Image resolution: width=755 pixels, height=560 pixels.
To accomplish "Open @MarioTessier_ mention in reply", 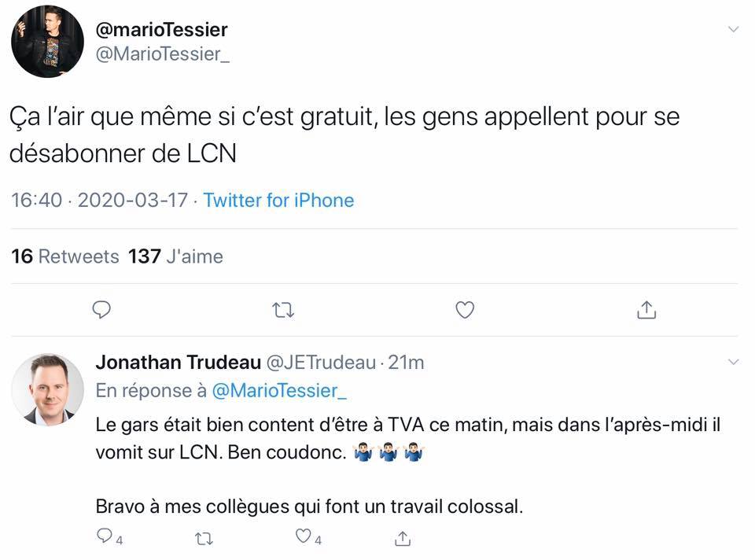I will click(279, 391).
